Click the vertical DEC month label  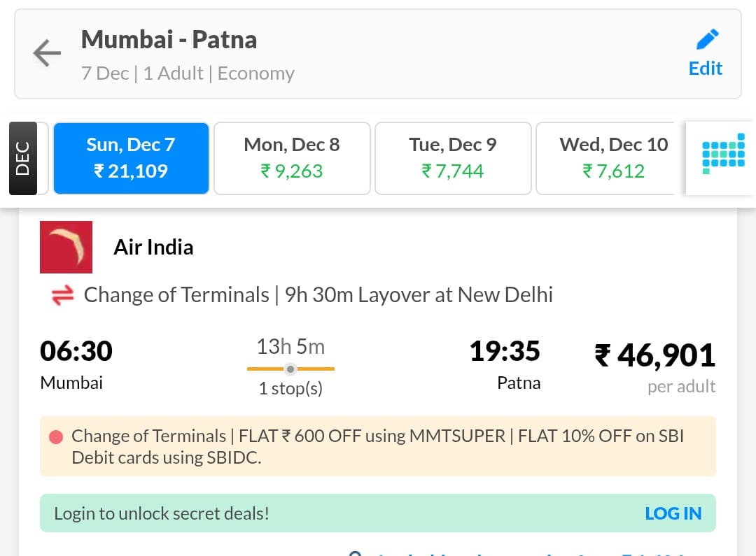coord(22,158)
